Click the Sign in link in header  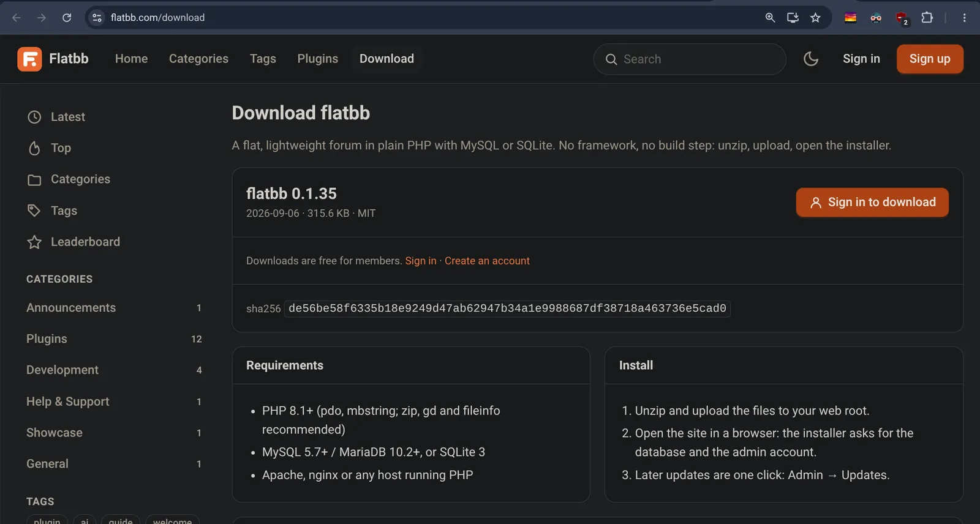tap(861, 59)
